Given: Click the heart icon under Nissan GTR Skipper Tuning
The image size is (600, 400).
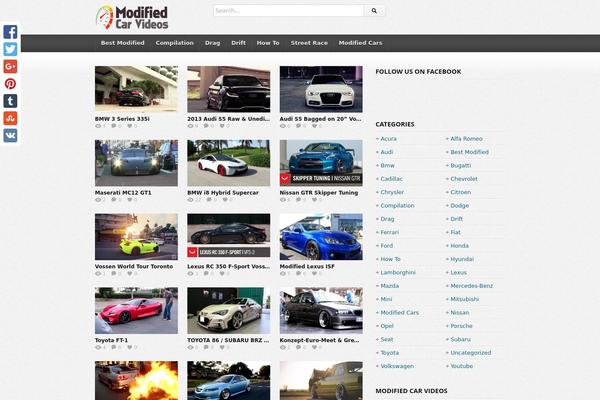Looking at the screenshot, I should point(315,200).
